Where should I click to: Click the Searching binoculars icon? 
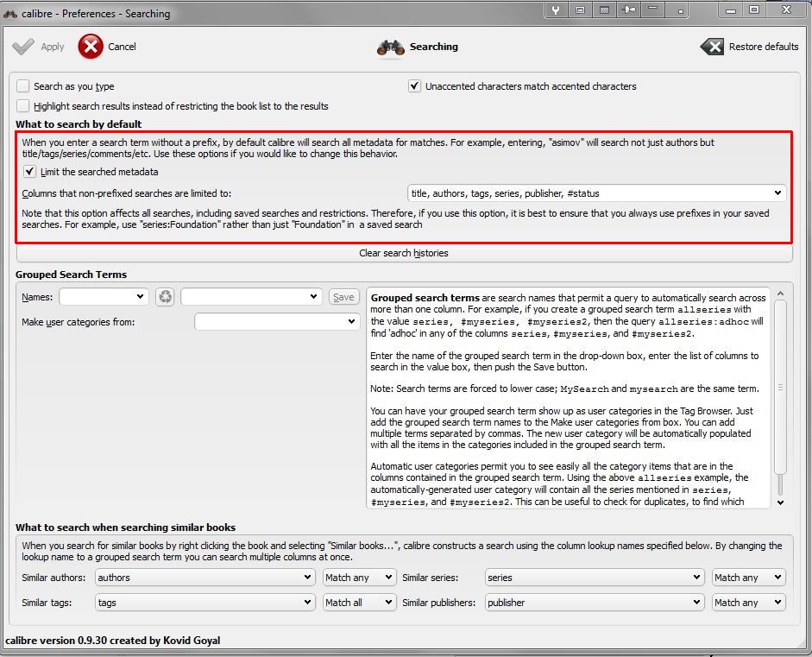point(390,48)
